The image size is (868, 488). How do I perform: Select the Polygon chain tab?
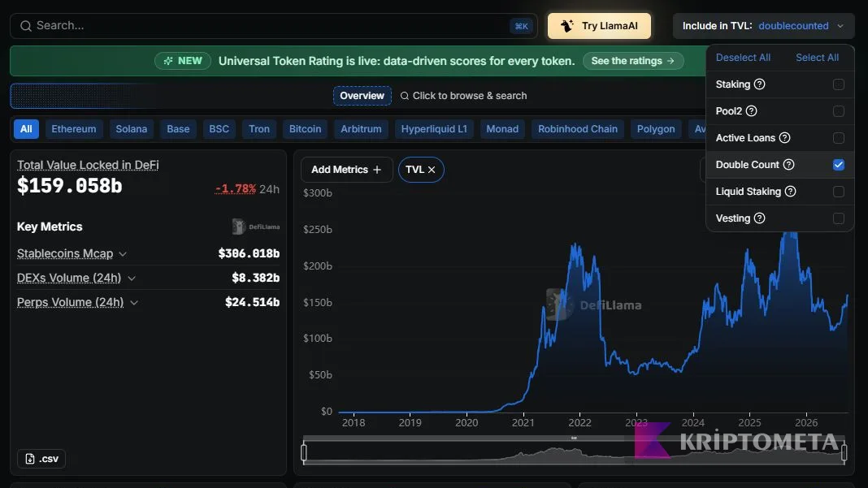pyautogui.click(x=655, y=129)
